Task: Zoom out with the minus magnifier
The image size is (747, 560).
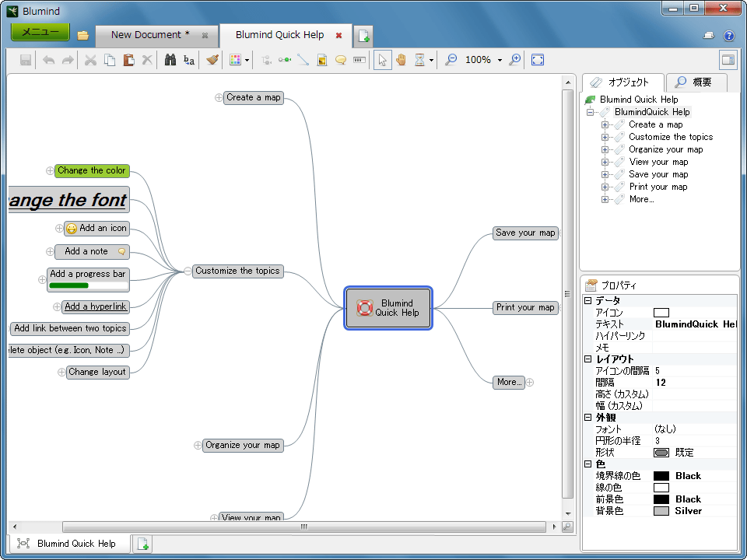Action: pyautogui.click(x=451, y=60)
